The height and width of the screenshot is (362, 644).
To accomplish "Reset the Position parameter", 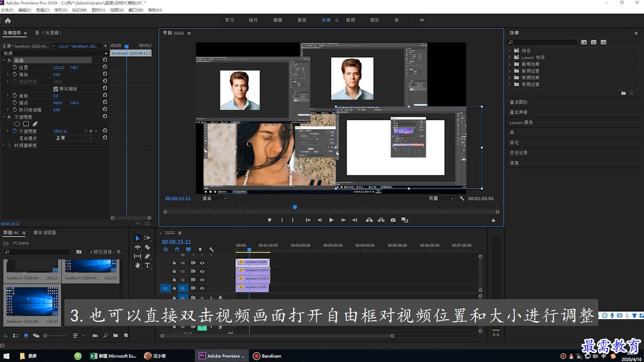I will (105, 67).
